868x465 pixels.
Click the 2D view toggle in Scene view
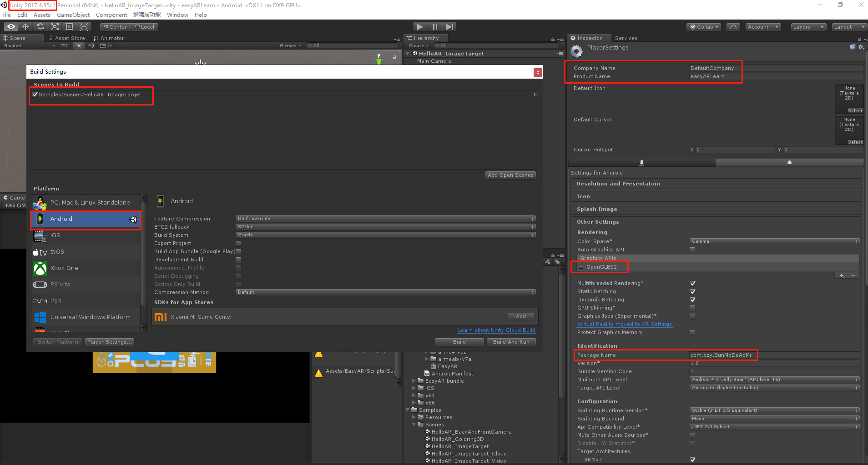click(x=64, y=45)
